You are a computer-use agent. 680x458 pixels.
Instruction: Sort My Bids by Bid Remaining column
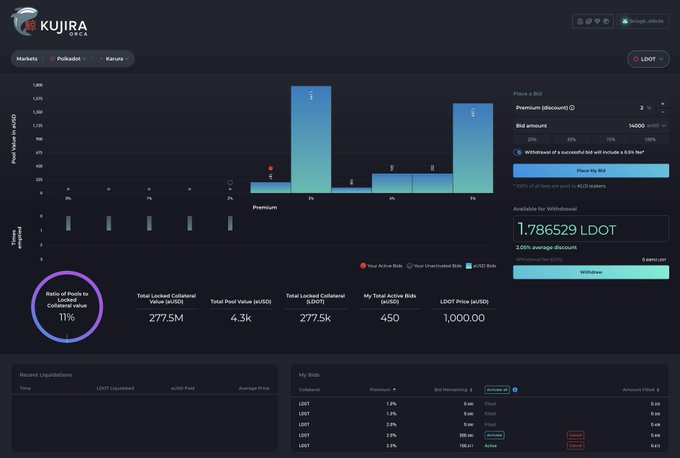[453, 389]
